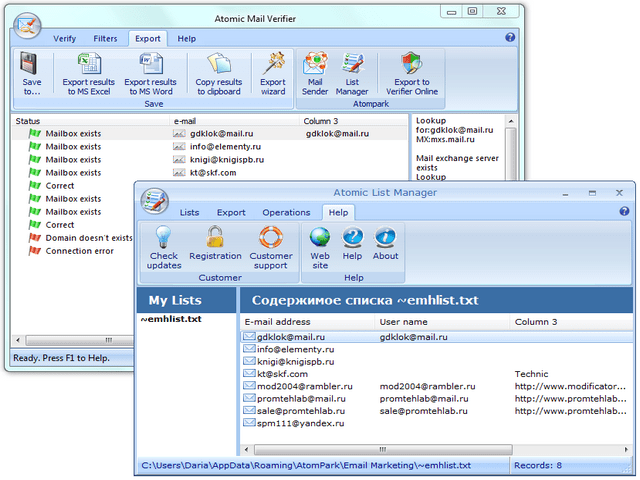The image size is (640, 480).
Task: Switch to Filters tab in Mail Verifier
Action: [105, 38]
